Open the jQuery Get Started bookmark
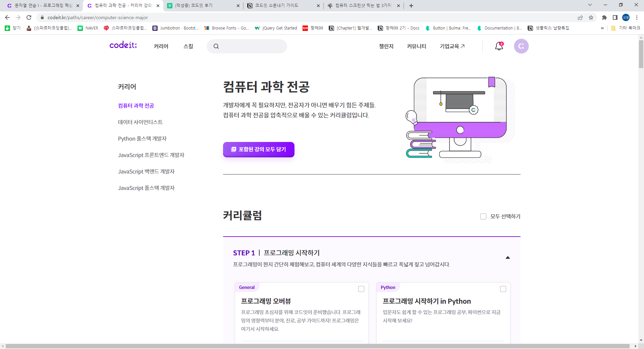Viewport: 644px width, 349px height. tap(276, 28)
